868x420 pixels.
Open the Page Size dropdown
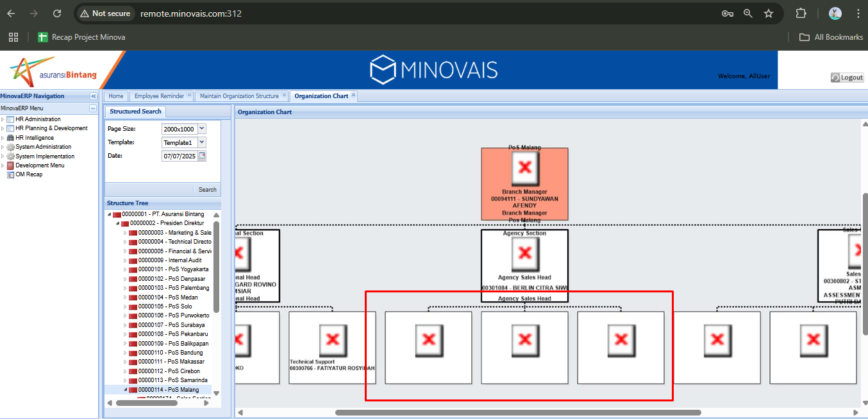pos(202,129)
